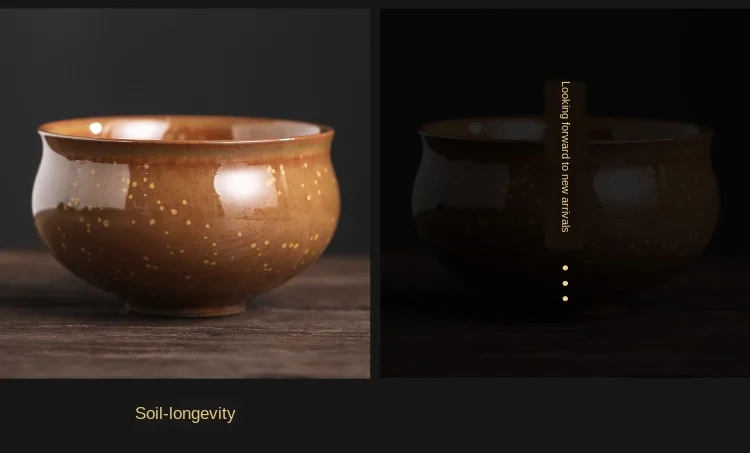Image resolution: width=750 pixels, height=453 pixels.
Task: Click the gold speckles on the bowl's center
Action: [x=187, y=225]
